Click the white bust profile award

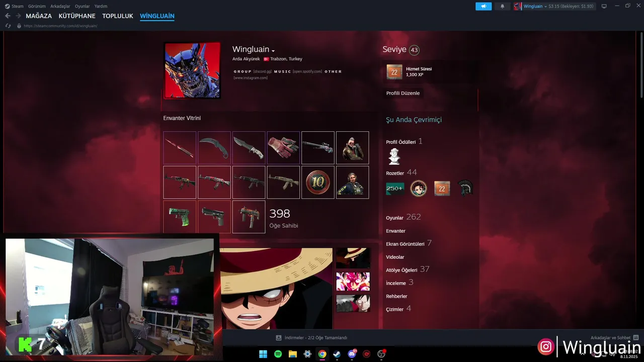pyautogui.click(x=394, y=156)
